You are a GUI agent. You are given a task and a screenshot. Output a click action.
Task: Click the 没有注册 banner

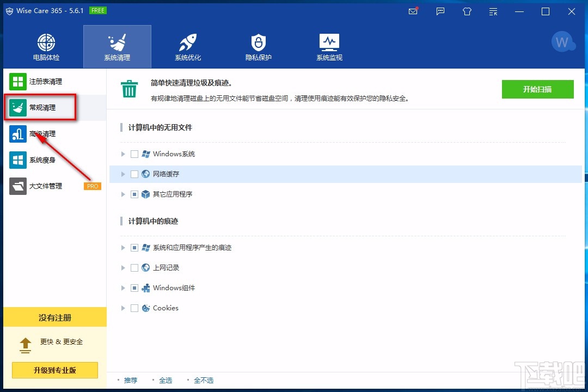[55, 317]
